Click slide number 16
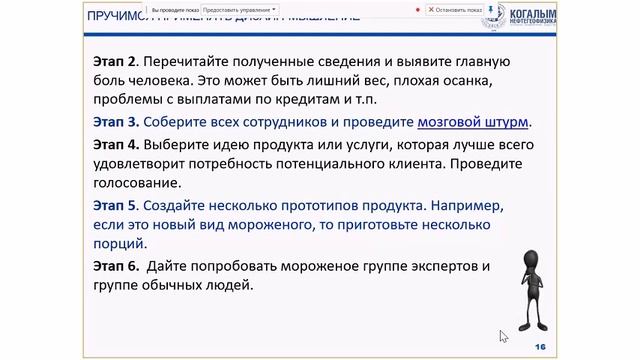The width and height of the screenshot is (640, 360). 540,347
